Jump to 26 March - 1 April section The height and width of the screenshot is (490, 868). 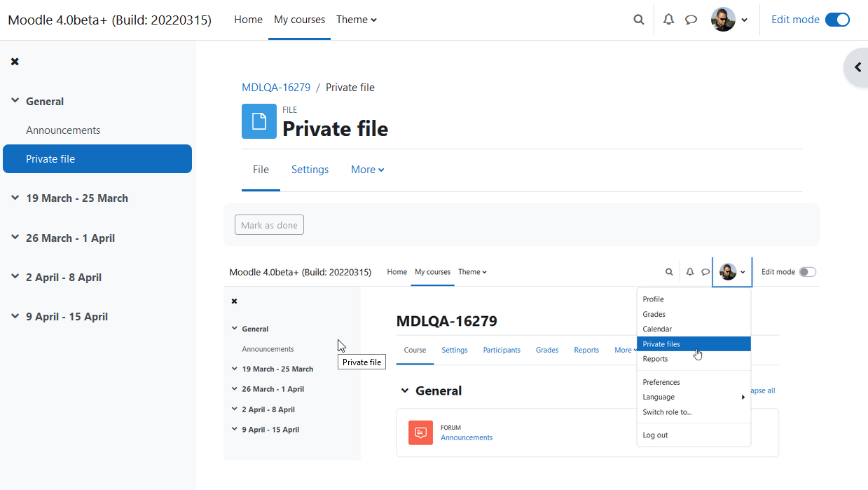point(70,238)
